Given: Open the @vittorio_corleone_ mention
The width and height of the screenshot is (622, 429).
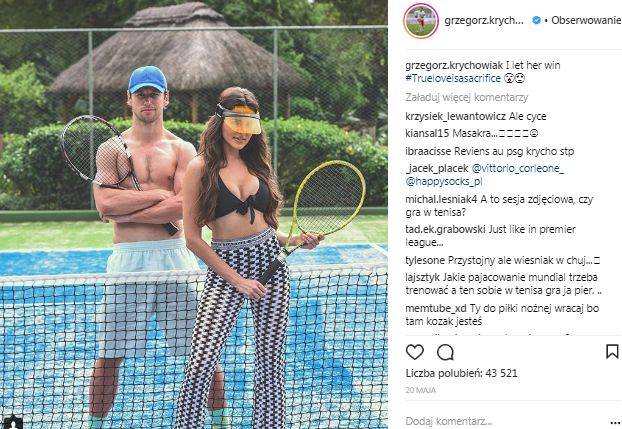Looking at the screenshot, I should click(x=517, y=169).
